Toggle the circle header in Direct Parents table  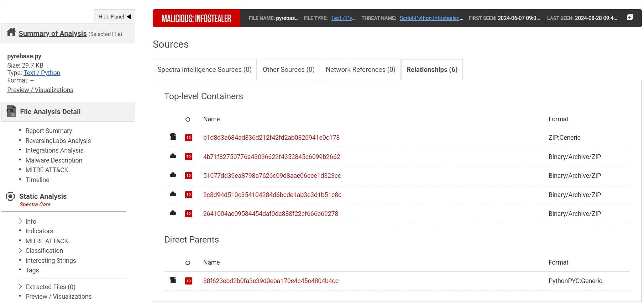tap(188, 263)
